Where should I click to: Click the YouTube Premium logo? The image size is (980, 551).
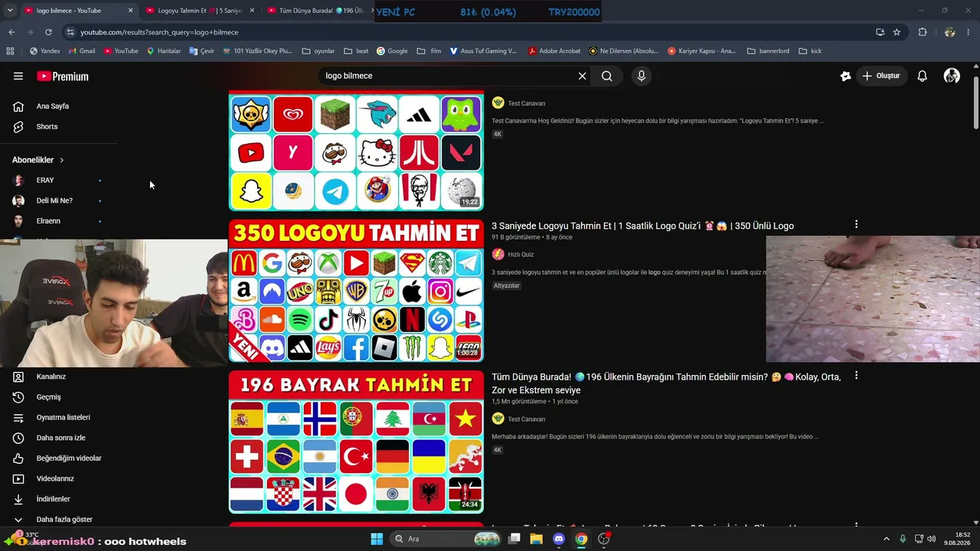click(63, 77)
